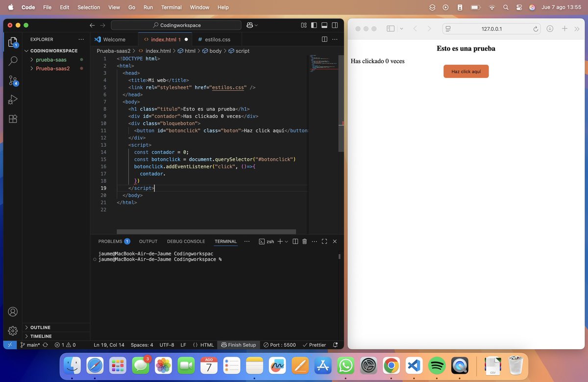The image size is (588, 382).
Task: Kill the active terminal with the trash icon
Action: point(304,241)
